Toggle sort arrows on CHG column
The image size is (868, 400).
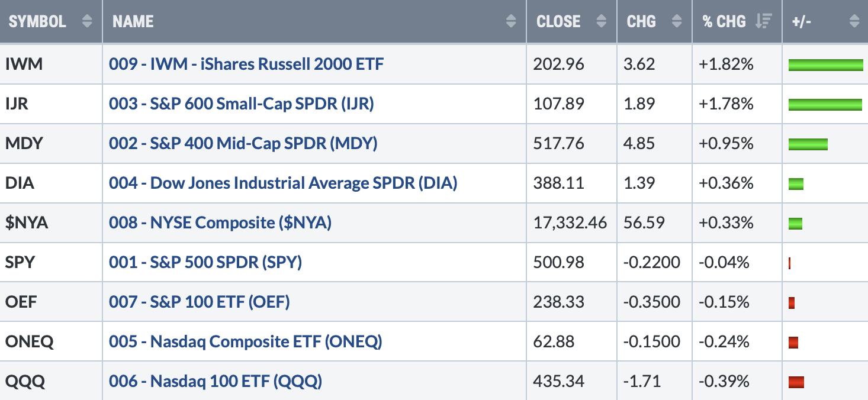[677, 22]
